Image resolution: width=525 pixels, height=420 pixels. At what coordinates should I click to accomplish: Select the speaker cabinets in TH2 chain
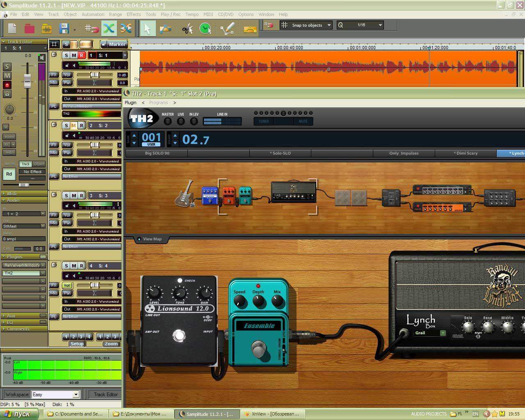(351, 198)
